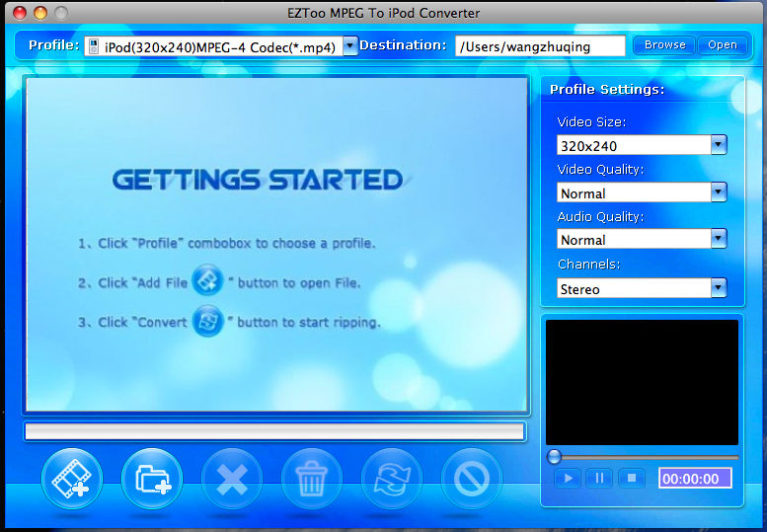Click step 1 "choose a profile" text

324,244
